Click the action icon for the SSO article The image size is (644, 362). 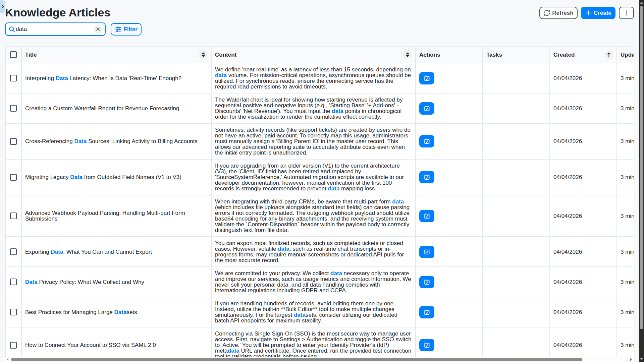[x=426, y=345]
